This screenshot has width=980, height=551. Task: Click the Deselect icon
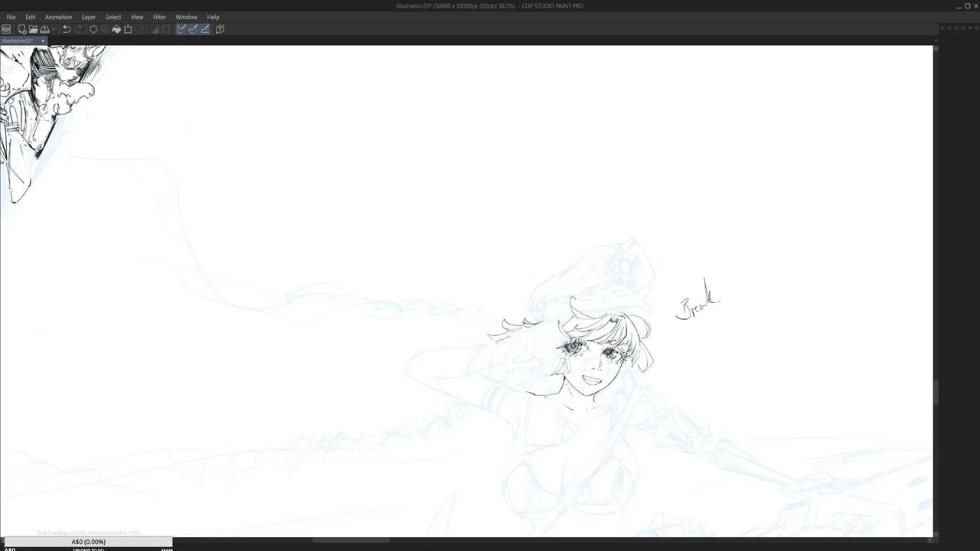click(x=142, y=29)
